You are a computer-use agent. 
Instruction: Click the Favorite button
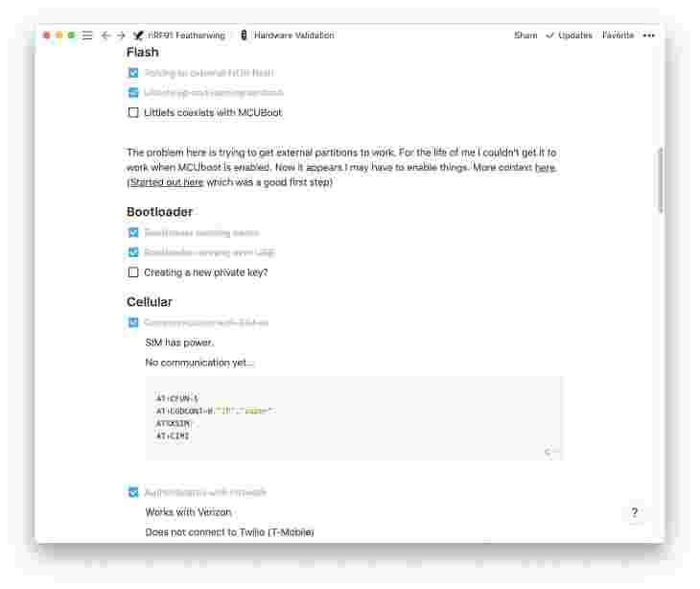618,35
